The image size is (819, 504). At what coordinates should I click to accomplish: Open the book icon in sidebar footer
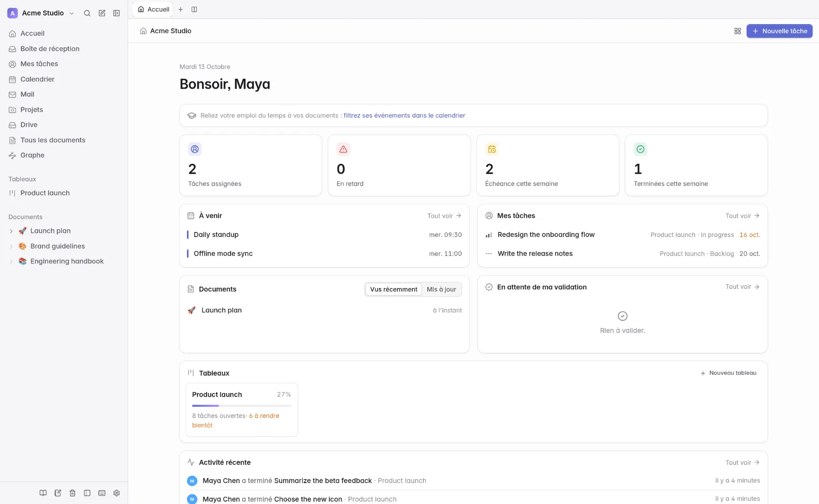click(x=43, y=493)
